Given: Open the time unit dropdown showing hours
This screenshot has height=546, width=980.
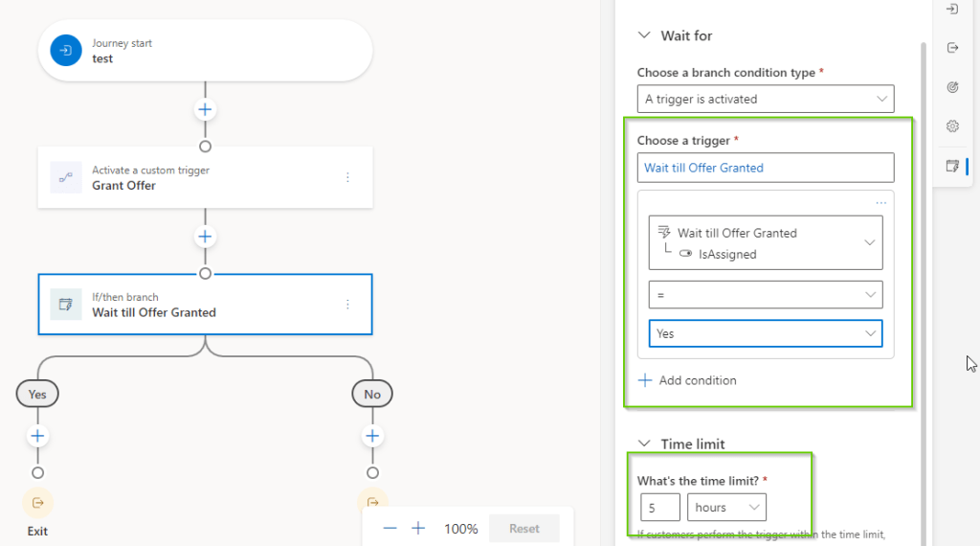Looking at the screenshot, I should (727, 508).
